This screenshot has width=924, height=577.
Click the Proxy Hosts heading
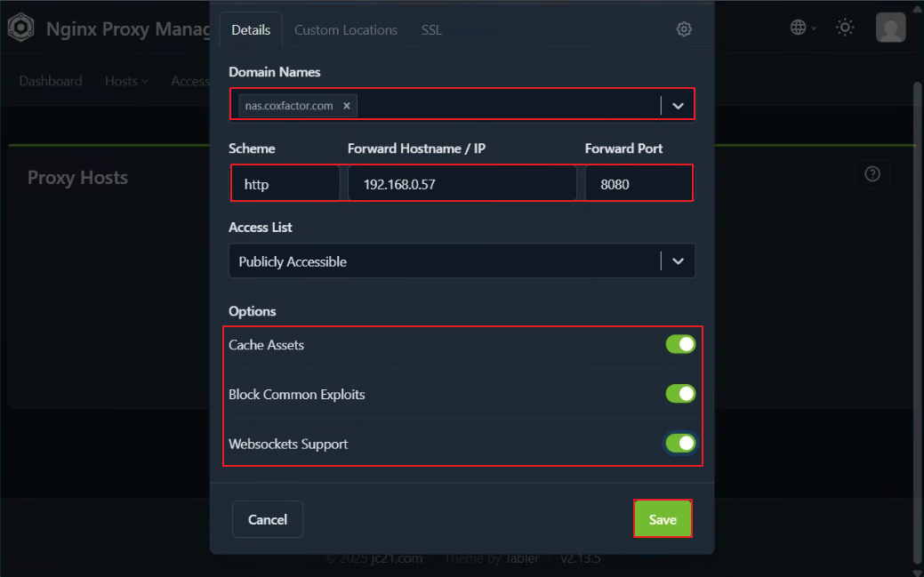tap(77, 178)
